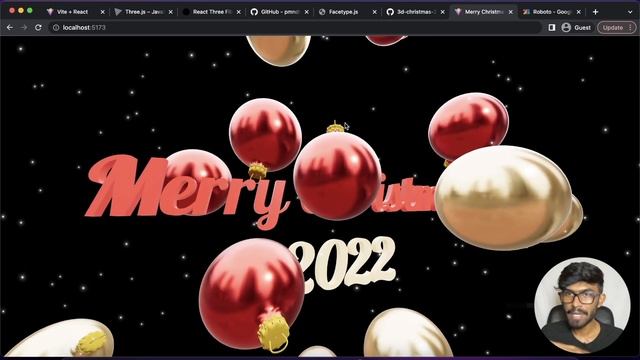Switch to the Three.js tab

(x=143, y=12)
